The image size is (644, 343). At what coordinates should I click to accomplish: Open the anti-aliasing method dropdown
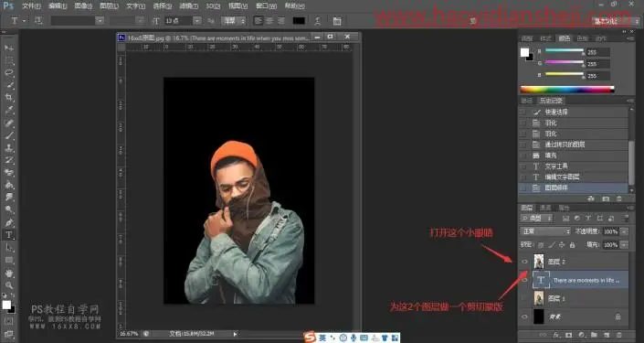[233, 20]
